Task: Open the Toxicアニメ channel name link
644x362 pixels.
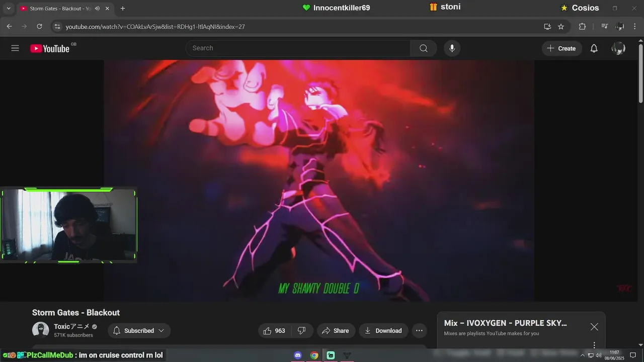Action: pos(71,326)
